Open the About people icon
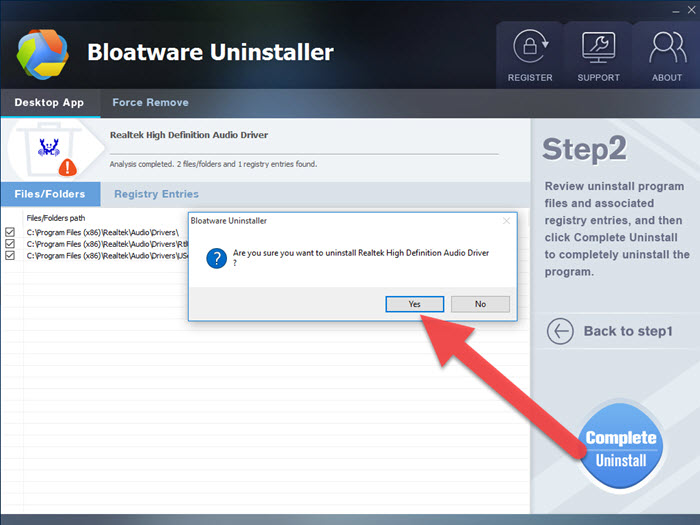Viewport: 700px width, 525px height. [x=667, y=47]
